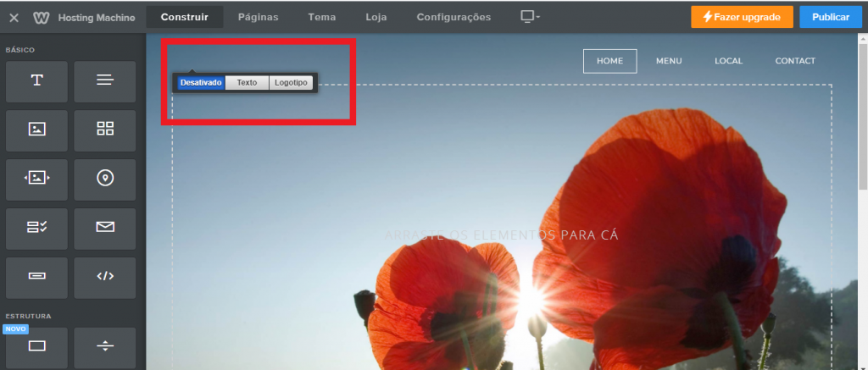868x370 pixels.
Task: Select the Title text element icon
Action: pyautogui.click(x=36, y=81)
